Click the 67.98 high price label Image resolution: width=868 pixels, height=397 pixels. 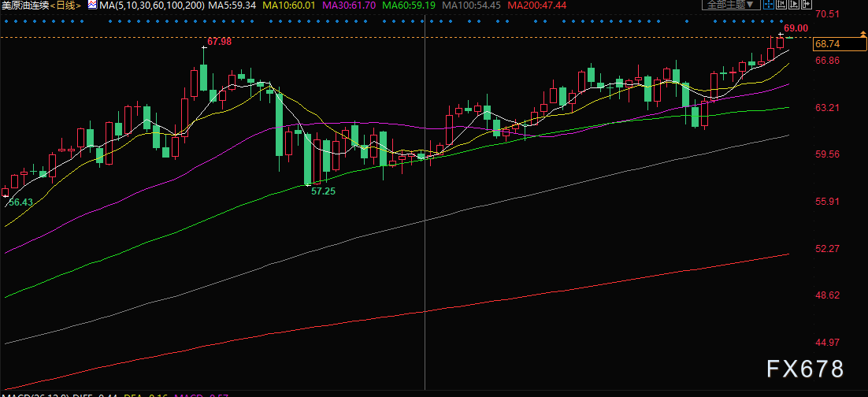coord(219,42)
